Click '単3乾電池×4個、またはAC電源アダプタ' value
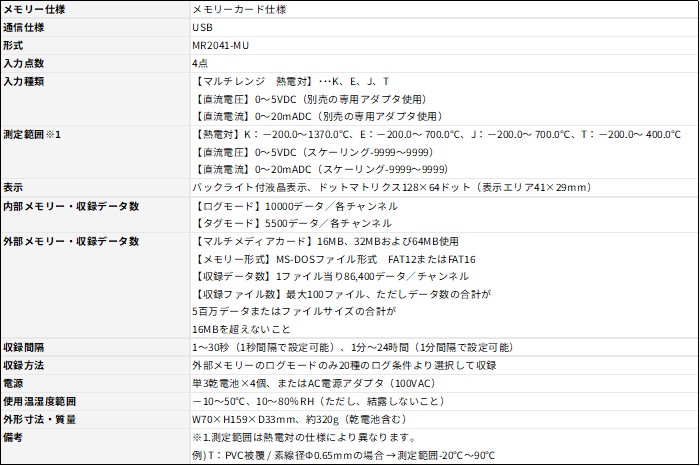Screen dimensions: 700x466 tap(314, 383)
